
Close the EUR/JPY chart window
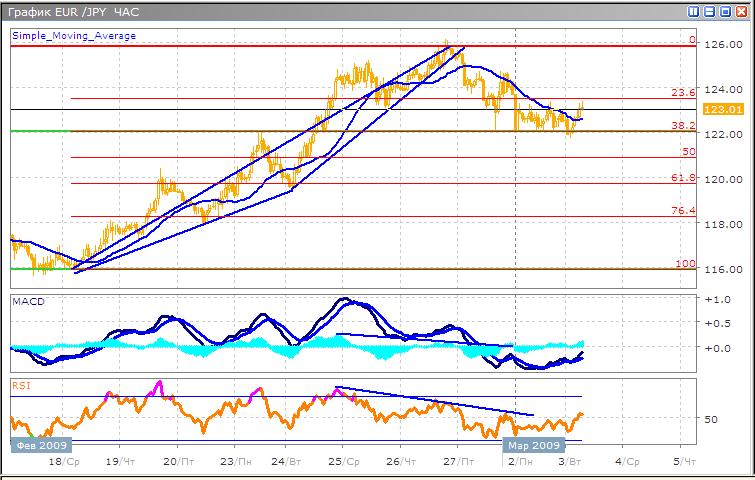pos(740,11)
